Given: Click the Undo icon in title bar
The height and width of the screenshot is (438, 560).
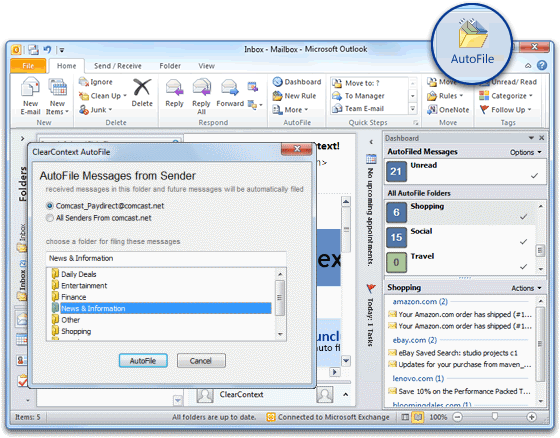Looking at the screenshot, I should (47, 49).
